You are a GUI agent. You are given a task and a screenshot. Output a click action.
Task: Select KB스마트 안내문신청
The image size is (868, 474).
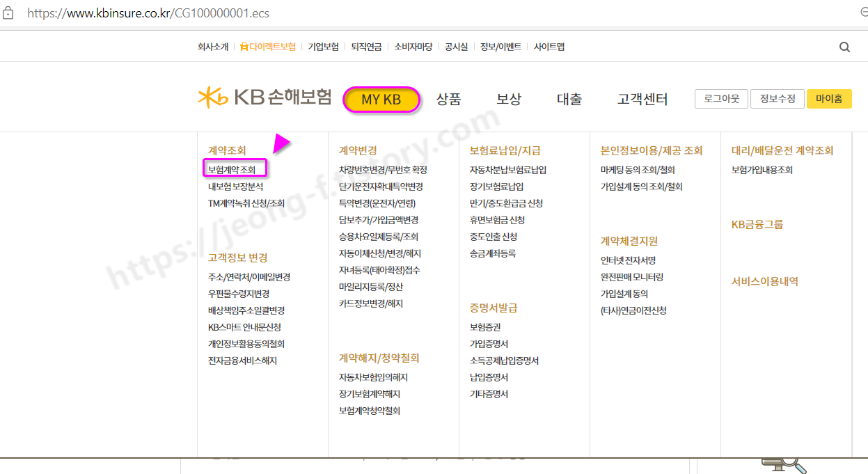(244, 327)
